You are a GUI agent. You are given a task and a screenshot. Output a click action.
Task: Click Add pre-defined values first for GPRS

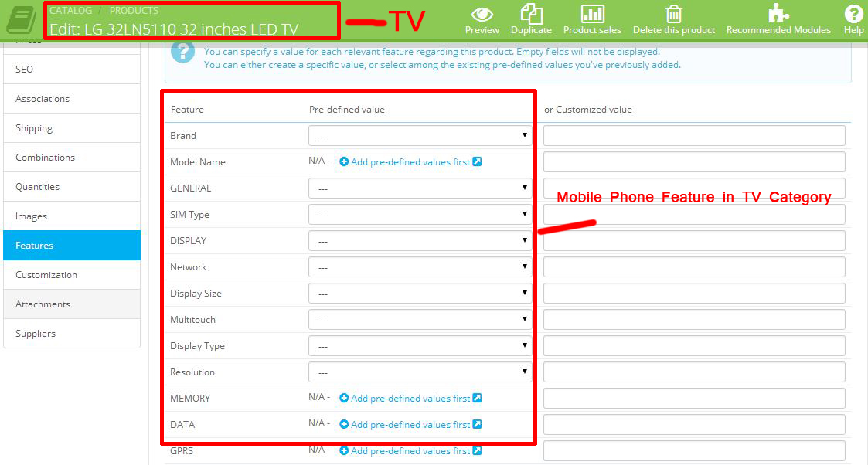[410, 450]
